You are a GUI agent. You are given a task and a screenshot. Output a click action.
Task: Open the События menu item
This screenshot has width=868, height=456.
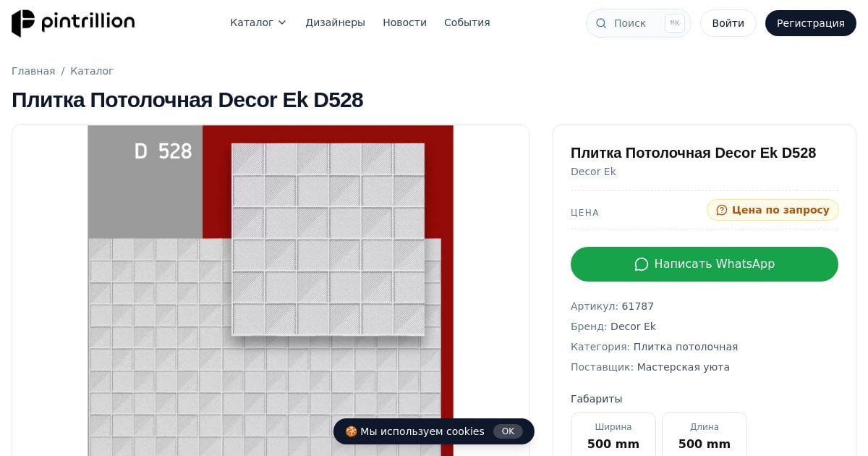pyautogui.click(x=467, y=22)
